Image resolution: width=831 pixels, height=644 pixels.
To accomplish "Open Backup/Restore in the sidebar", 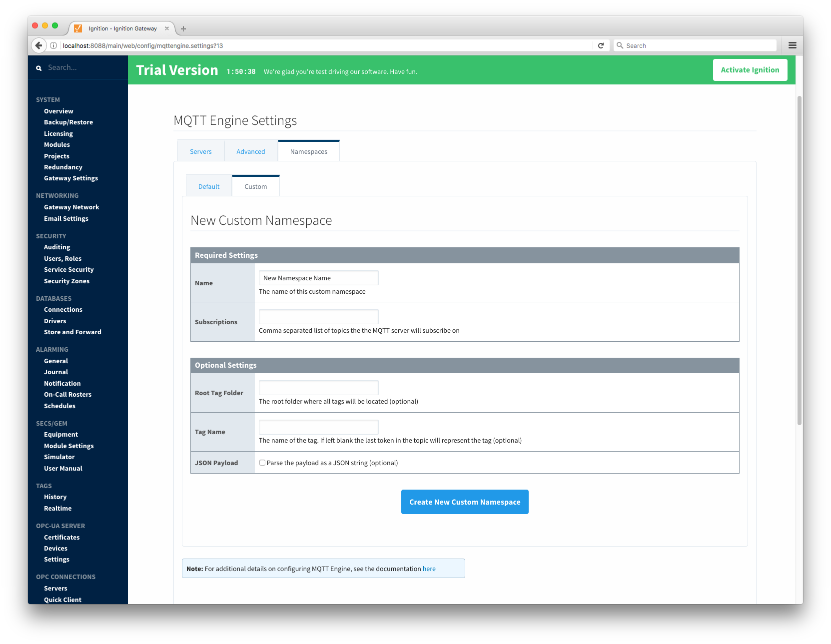I will coord(68,122).
